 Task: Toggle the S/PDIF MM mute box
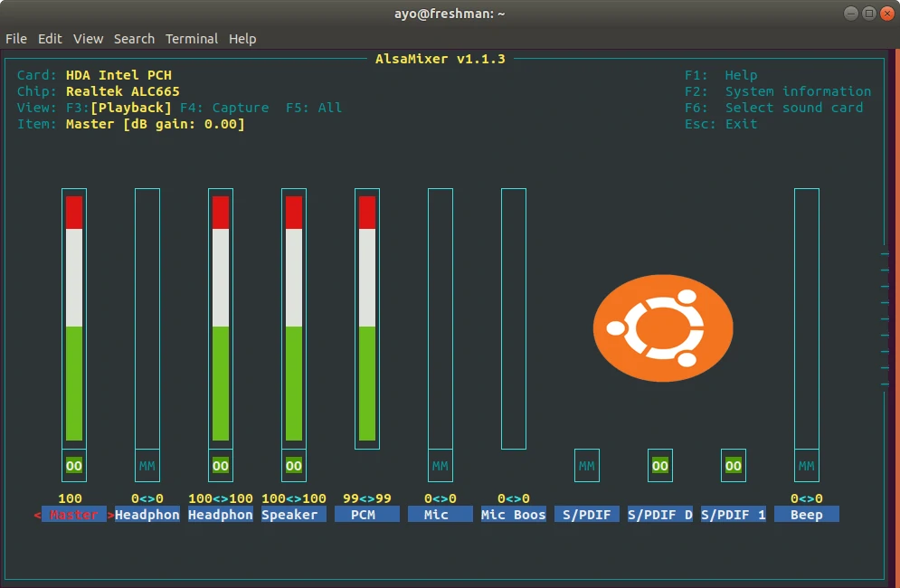587,466
